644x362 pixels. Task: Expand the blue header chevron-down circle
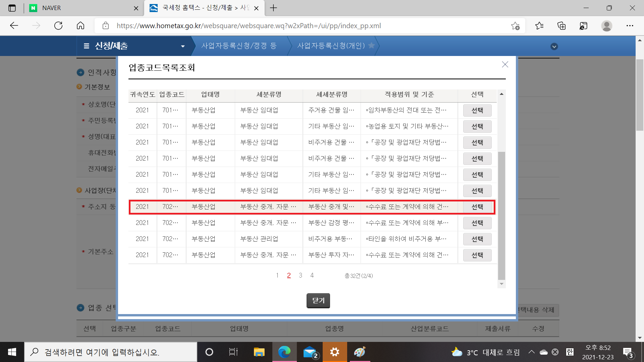pos(554,47)
